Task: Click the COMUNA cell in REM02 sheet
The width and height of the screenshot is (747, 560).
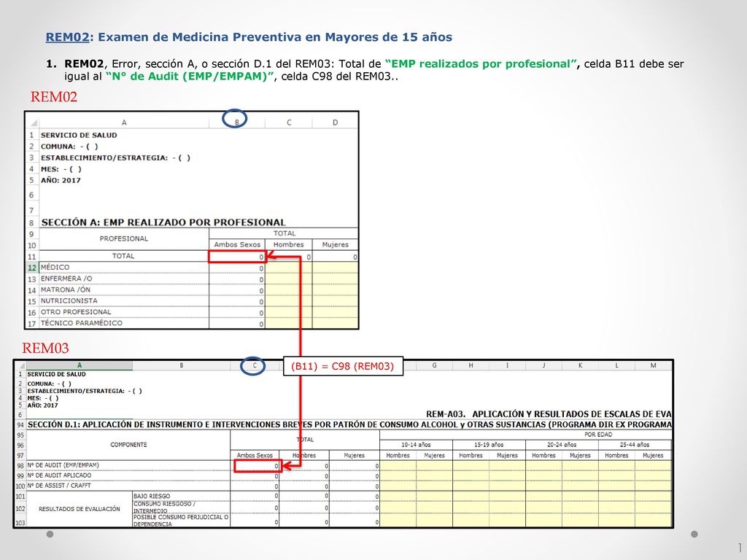Action: click(69, 147)
